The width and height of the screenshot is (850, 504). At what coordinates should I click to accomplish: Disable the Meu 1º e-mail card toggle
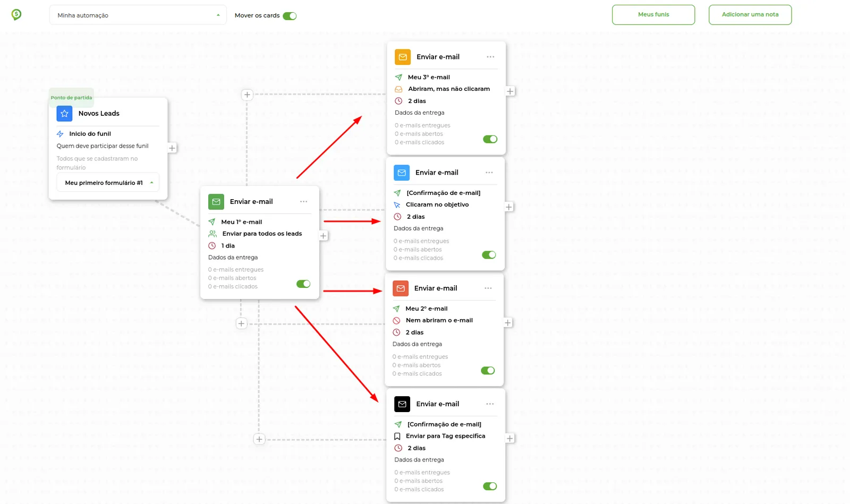(x=303, y=284)
